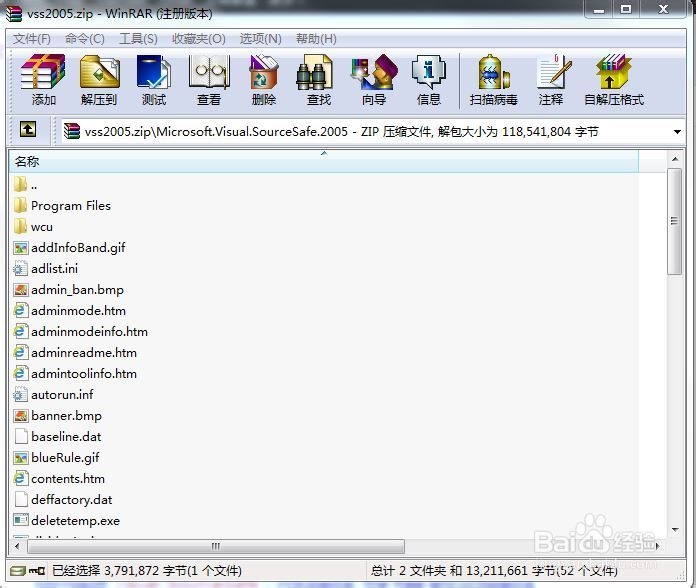Open the 工具(S) menu
Screen dimensions: 696x588
(138, 39)
